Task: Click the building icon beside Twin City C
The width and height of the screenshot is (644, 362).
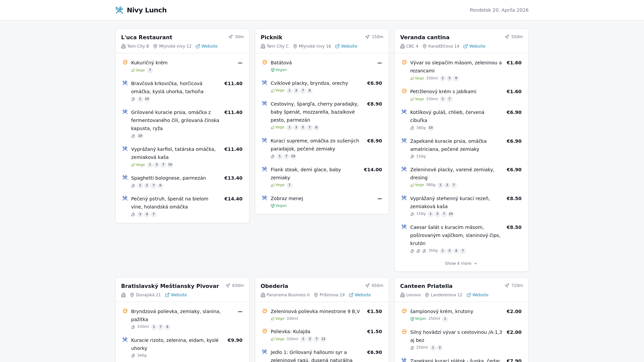Action: [263, 46]
